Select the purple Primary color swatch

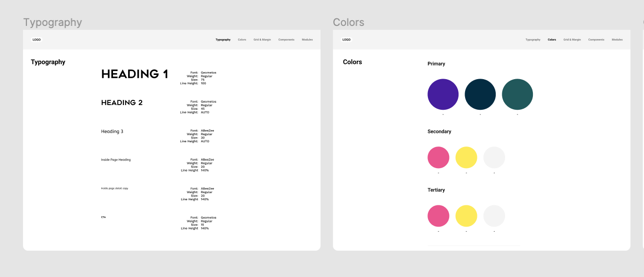pyautogui.click(x=443, y=94)
